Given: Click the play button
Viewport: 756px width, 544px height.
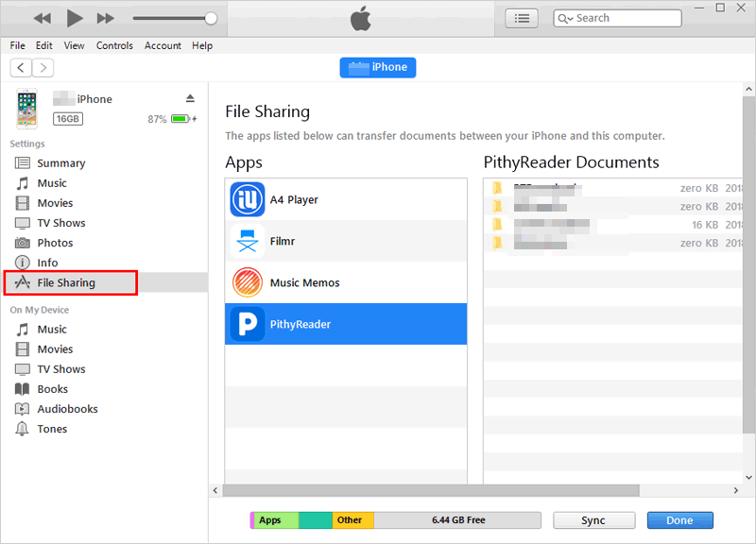Looking at the screenshot, I should [75, 18].
